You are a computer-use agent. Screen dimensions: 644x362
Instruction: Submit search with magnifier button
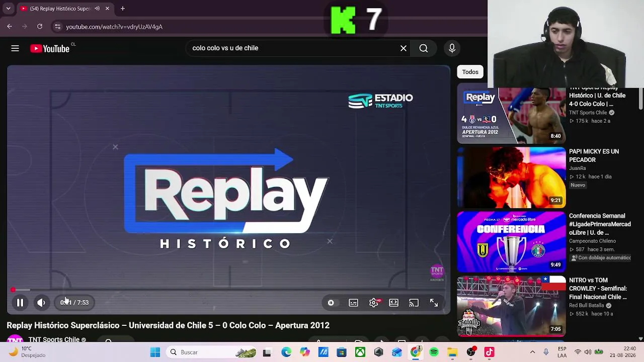[x=424, y=48]
